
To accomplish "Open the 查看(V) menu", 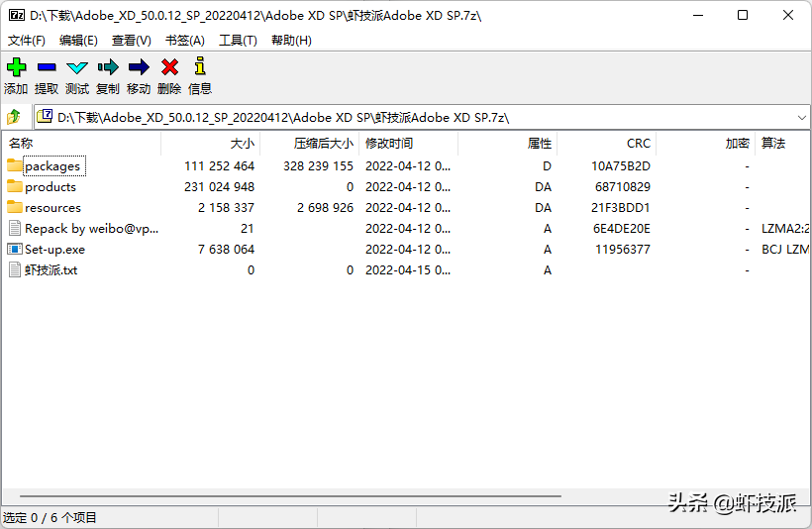I will [x=132, y=41].
